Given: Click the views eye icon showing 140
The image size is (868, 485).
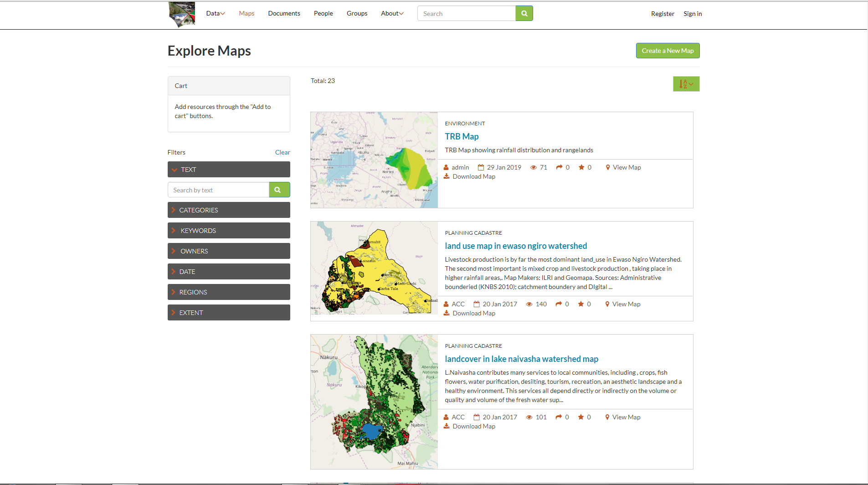Looking at the screenshot, I should point(529,304).
